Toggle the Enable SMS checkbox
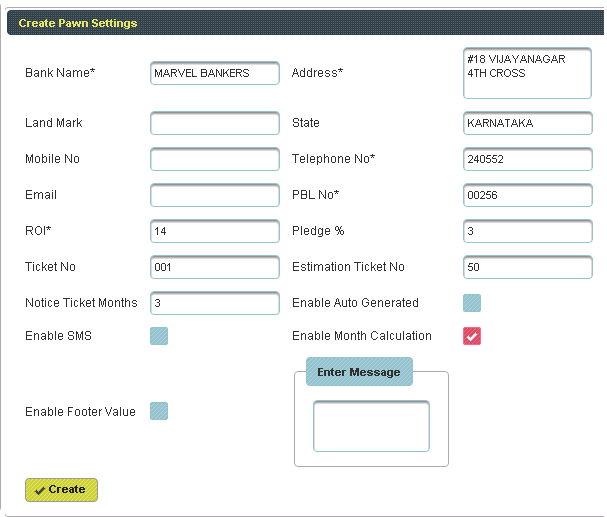607x517 pixels. click(x=159, y=336)
